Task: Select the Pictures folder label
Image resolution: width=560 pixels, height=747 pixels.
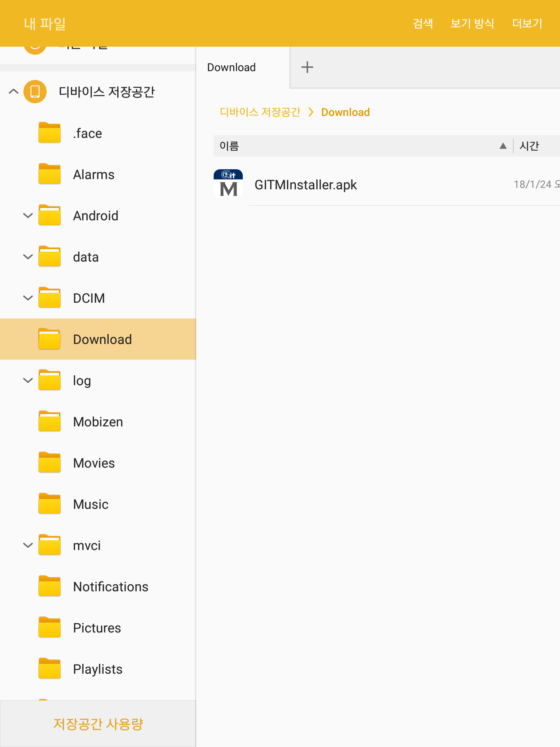Action: (97, 628)
